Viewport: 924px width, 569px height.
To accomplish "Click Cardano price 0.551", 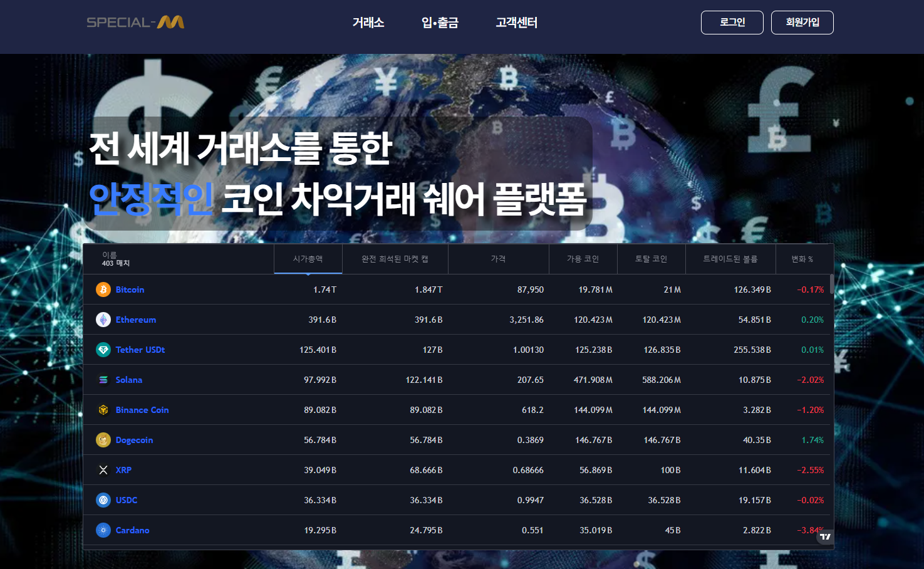I will pos(532,530).
